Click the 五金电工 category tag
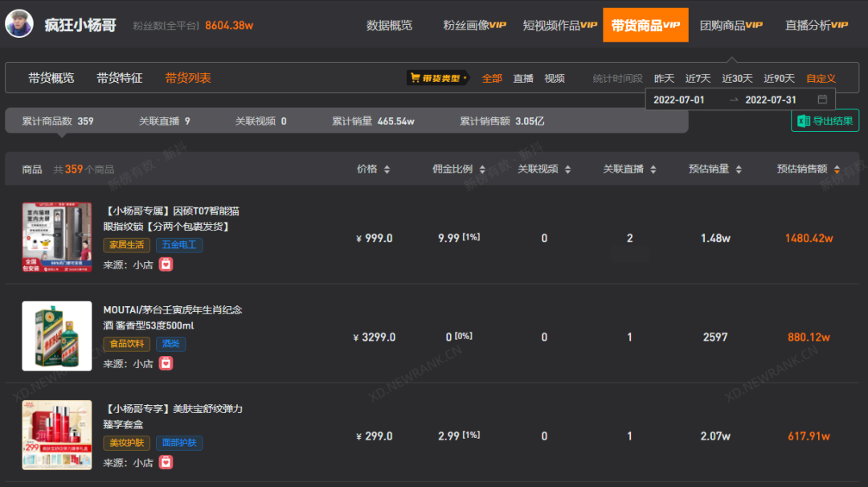 [x=179, y=244]
